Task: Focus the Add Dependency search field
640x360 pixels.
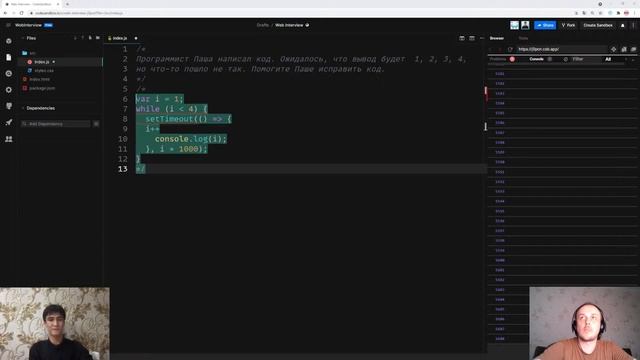Action: [x=56, y=124]
